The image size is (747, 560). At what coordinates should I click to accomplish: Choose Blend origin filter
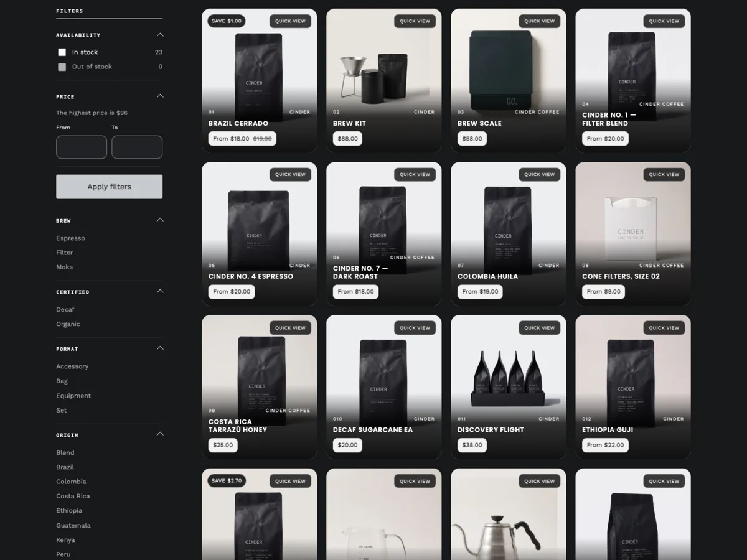coord(65,453)
